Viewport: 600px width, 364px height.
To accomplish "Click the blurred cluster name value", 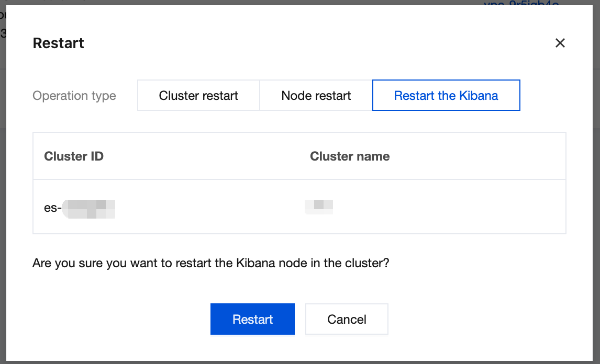I will (x=319, y=205).
